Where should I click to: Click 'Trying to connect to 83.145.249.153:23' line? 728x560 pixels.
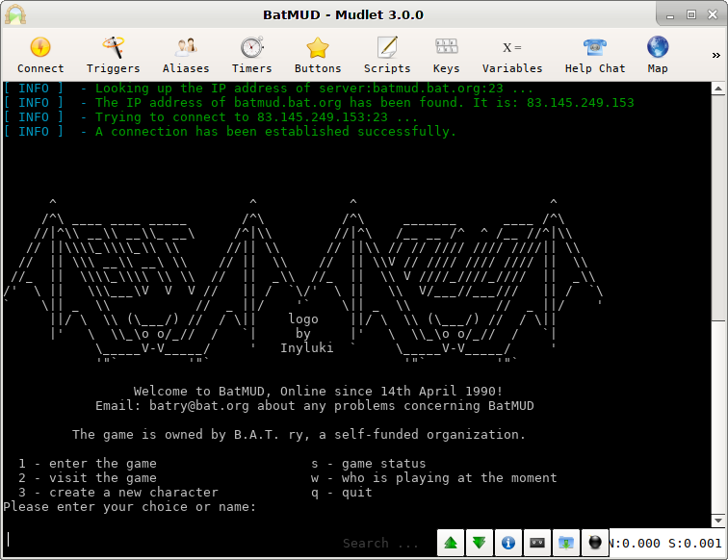tap(256, 117)
